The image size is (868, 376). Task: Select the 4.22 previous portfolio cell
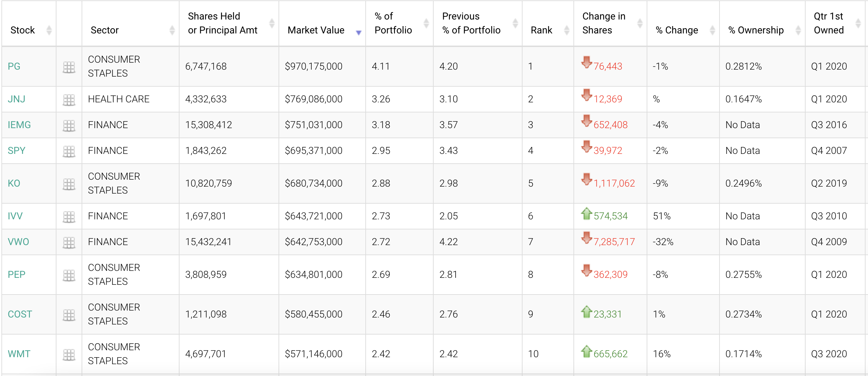tap(478, 242)
